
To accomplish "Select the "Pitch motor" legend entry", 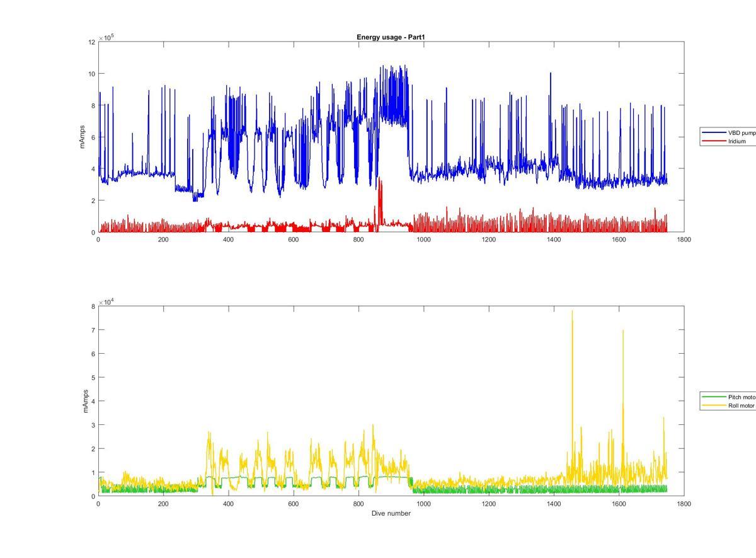I will (742, 397).
